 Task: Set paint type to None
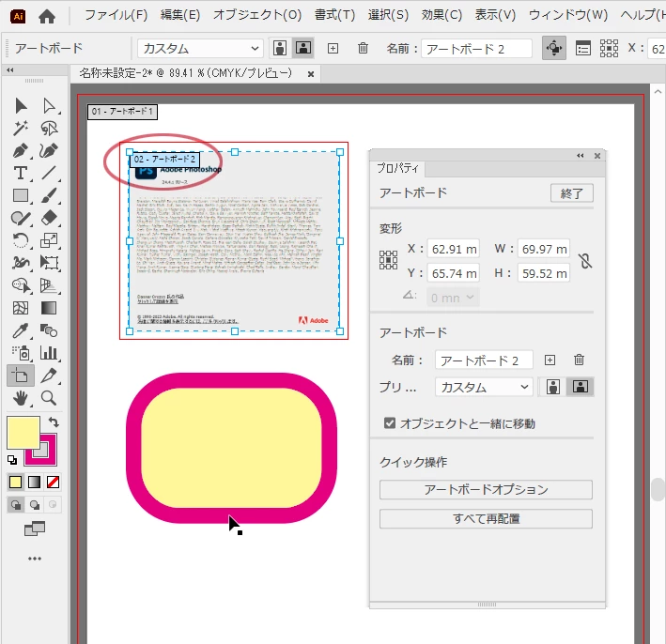[53, 482]
